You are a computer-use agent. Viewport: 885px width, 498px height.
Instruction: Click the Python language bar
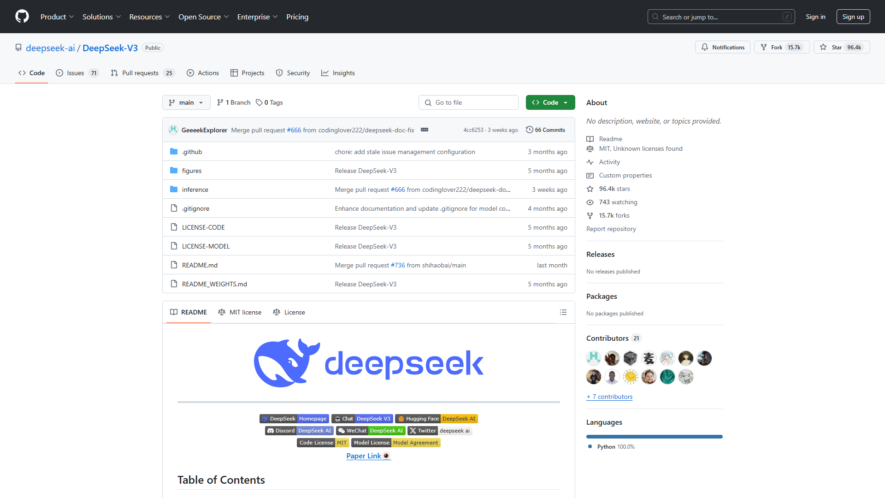point(654,436)
